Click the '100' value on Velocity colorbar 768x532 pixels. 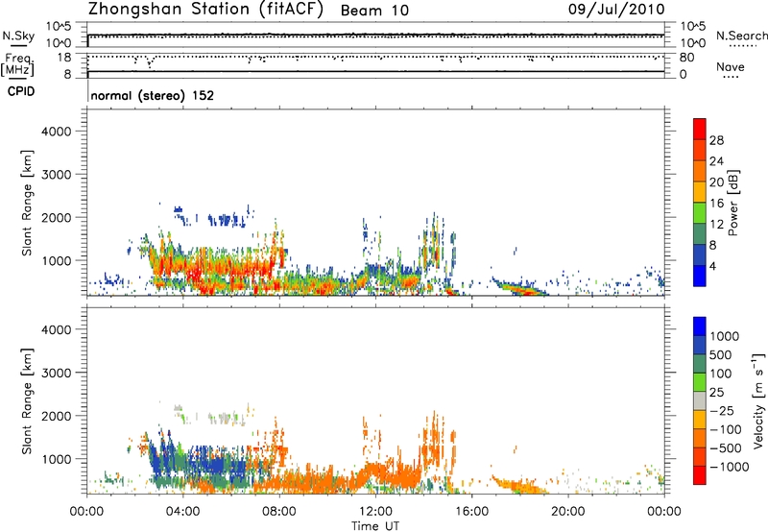[721, 374]
